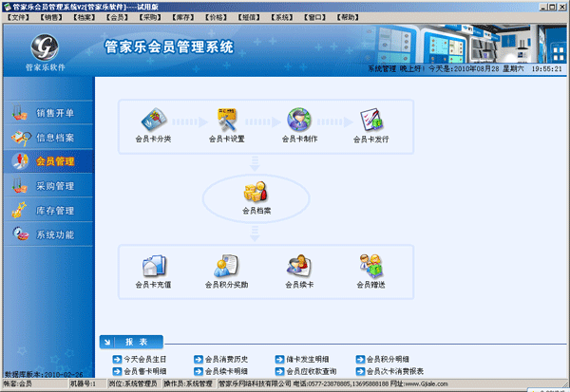Open the 储卡发生明细 report
The width and height of the screenshot is (570, 392).
[x=302, y=360]
